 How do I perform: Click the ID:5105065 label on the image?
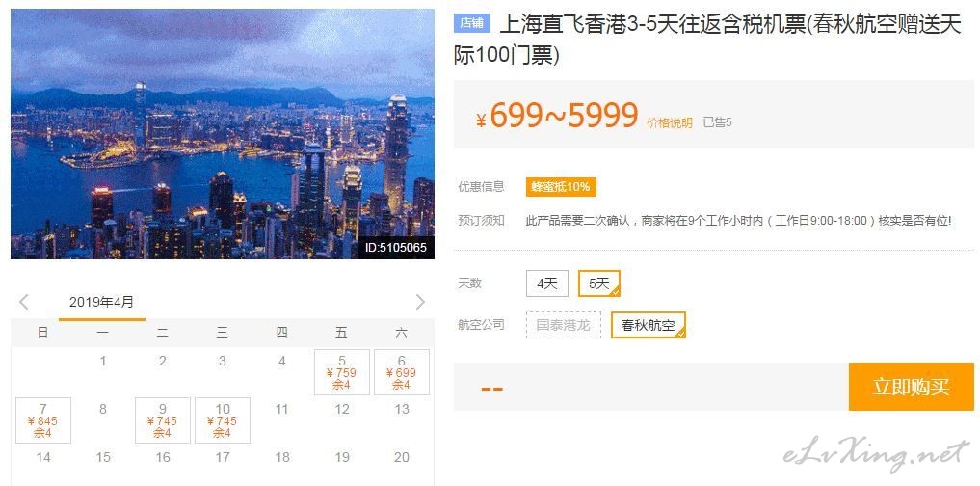pos(396,248)
